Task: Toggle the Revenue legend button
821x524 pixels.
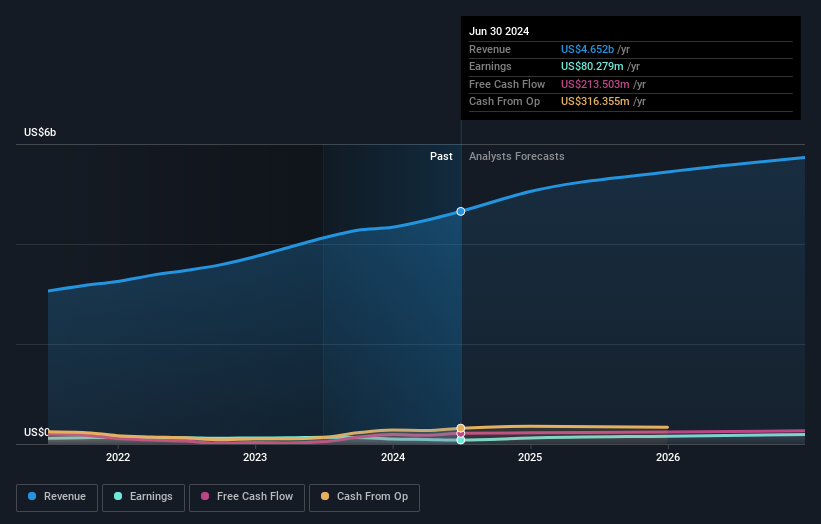Action: pos(57,497)
